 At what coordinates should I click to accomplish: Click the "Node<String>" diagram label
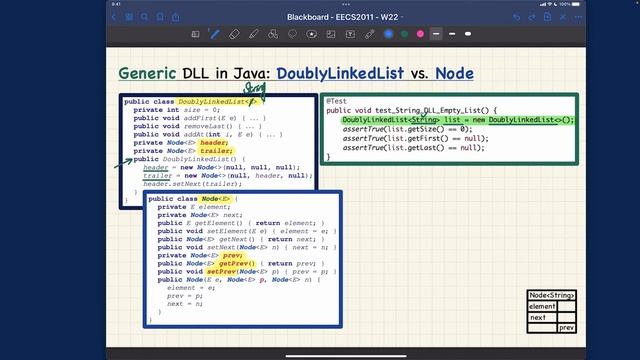click(x=551, y=295)
